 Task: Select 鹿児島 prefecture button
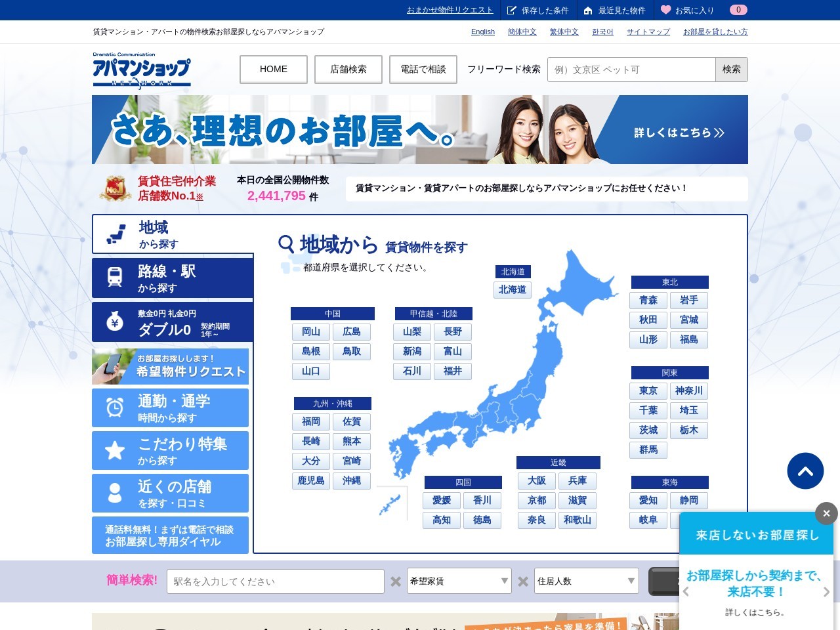point(311,480)
